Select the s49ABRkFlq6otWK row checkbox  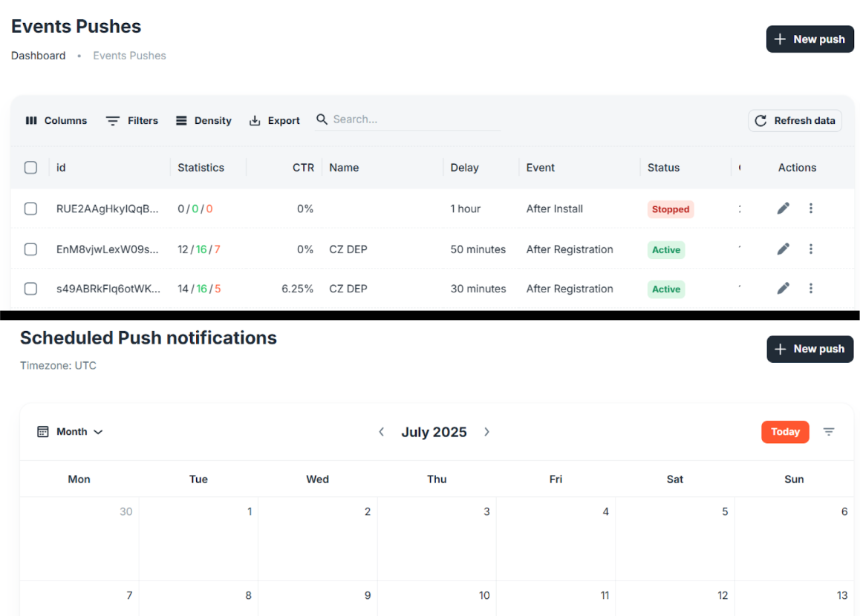(30, 288)
